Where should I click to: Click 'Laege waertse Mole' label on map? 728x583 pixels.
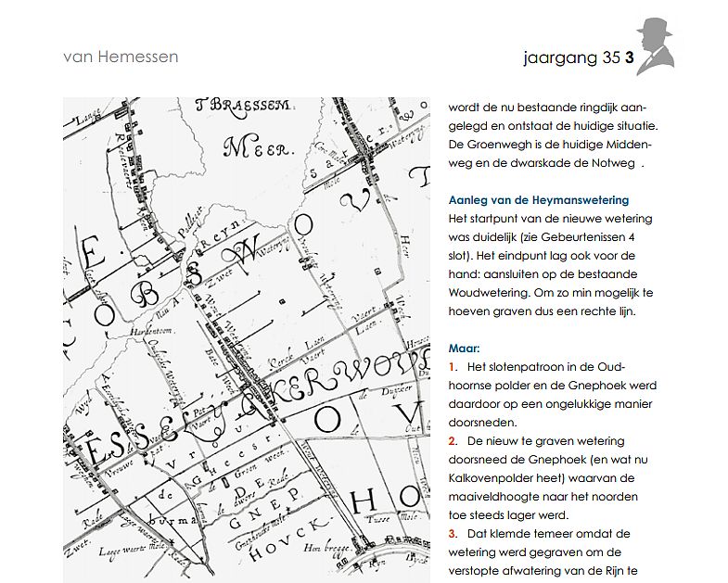click(133, 548)
